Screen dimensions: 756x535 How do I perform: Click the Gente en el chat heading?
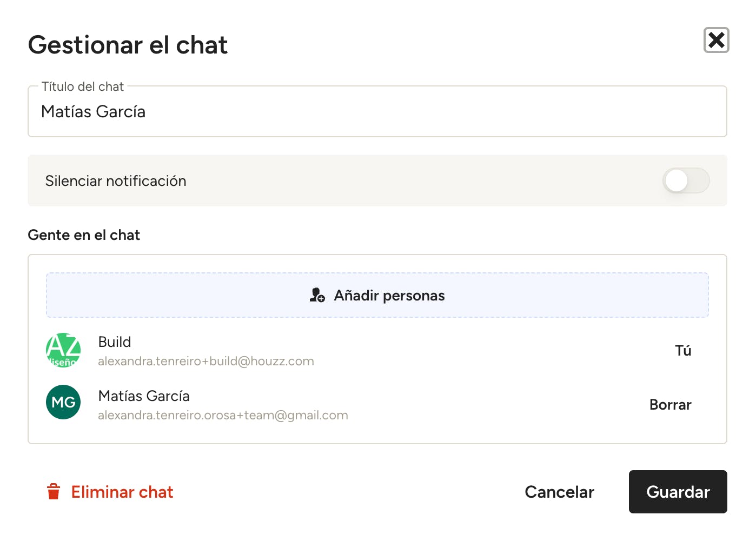84,235
